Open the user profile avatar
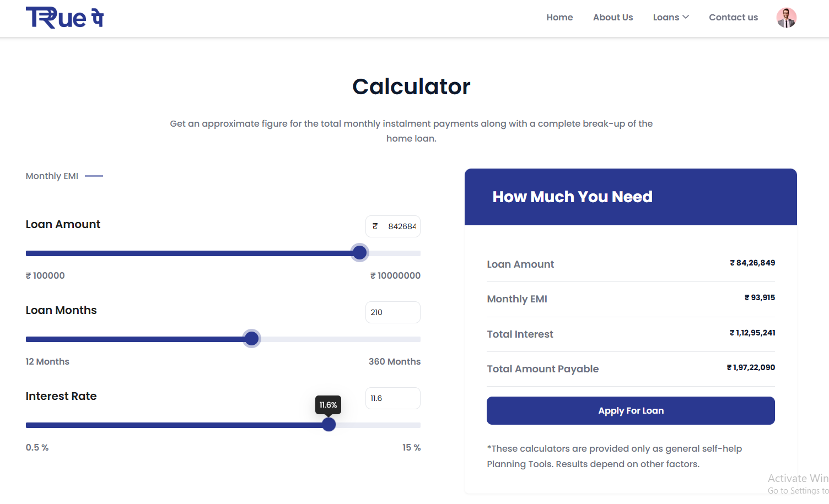829x504 pixels. coord(786,18)
